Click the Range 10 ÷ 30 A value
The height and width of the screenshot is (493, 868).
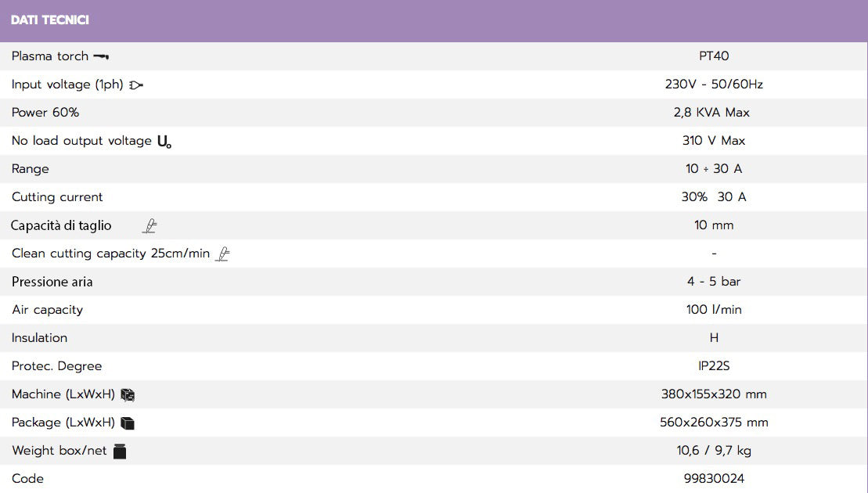714,169
